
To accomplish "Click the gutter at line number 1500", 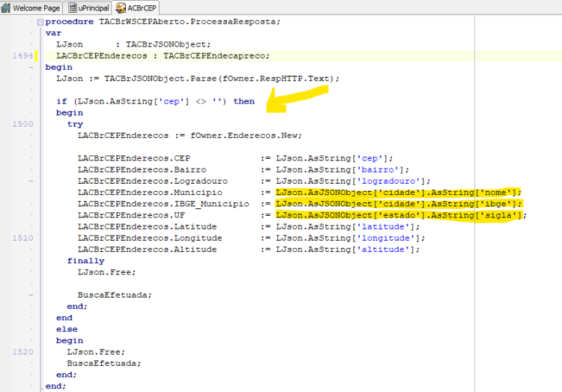I will pyautogui.click(x=22, y=124).
